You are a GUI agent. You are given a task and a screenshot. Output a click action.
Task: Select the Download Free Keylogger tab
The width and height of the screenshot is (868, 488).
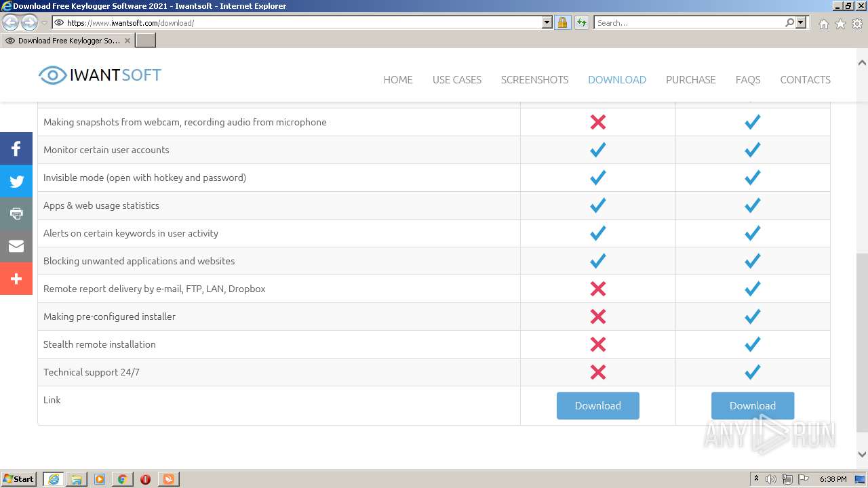tap(67, 41)
